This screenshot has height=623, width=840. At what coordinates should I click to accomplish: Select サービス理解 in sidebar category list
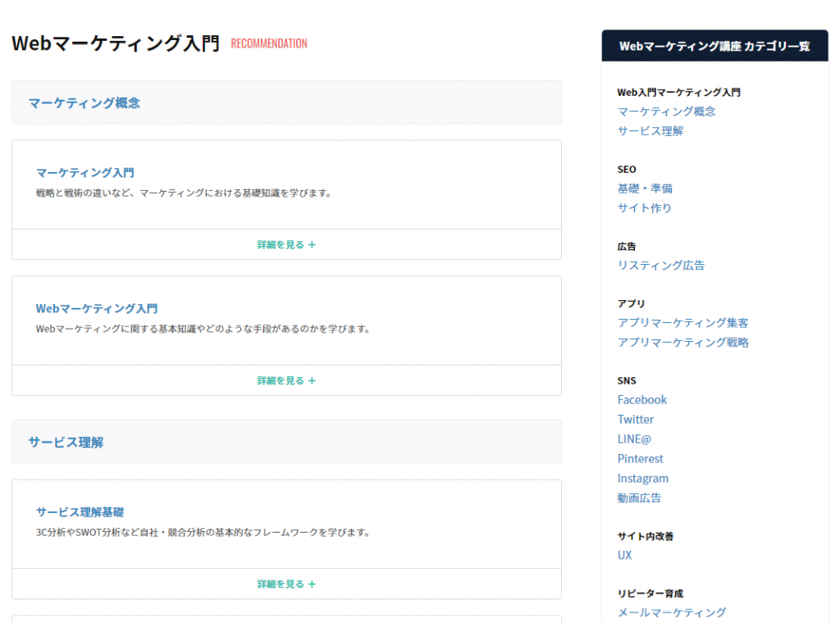(651, 131)
